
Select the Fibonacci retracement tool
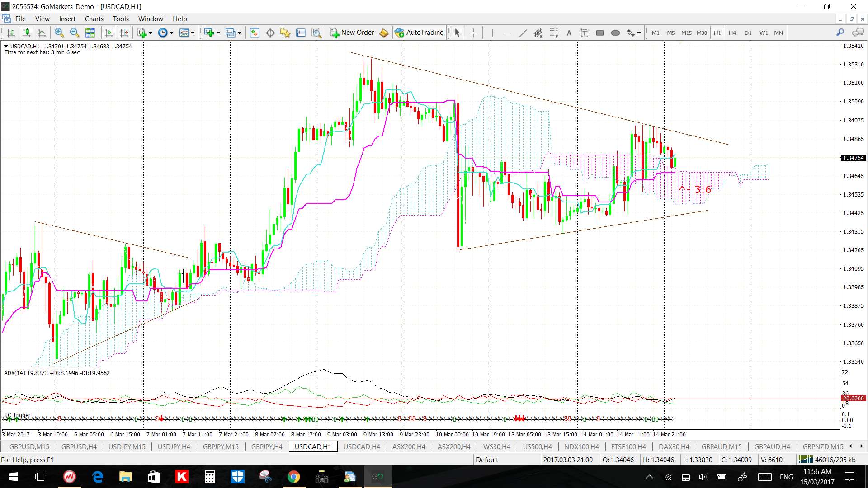(x=554, y=33)
